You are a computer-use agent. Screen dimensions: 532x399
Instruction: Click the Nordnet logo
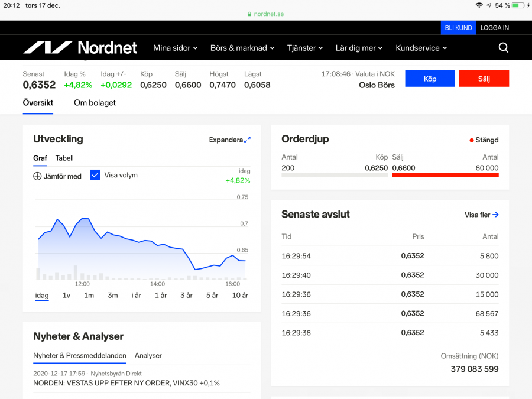pos(80,48)
